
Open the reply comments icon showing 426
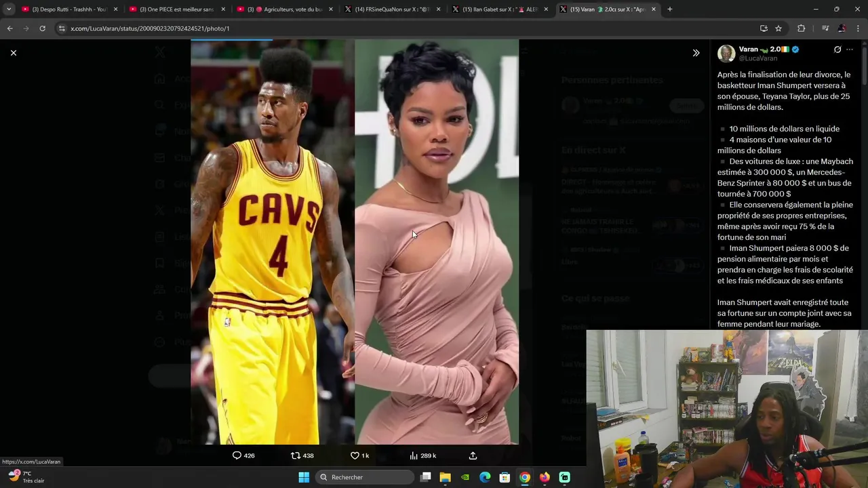(x=243, y=455)
